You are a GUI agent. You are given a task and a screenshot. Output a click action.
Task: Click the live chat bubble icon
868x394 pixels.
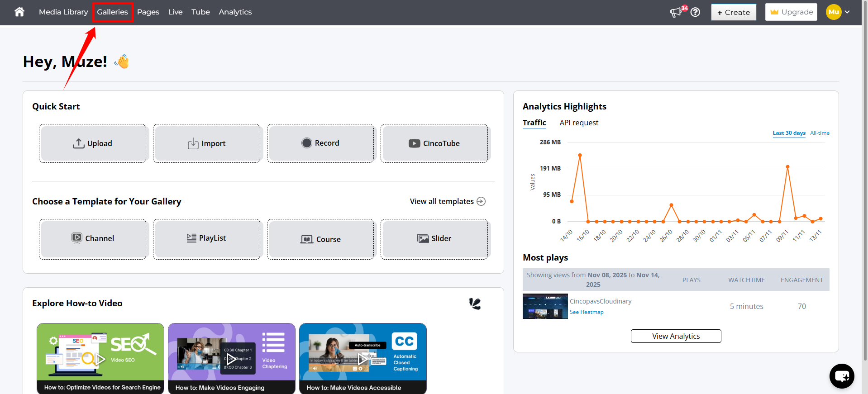842,376
